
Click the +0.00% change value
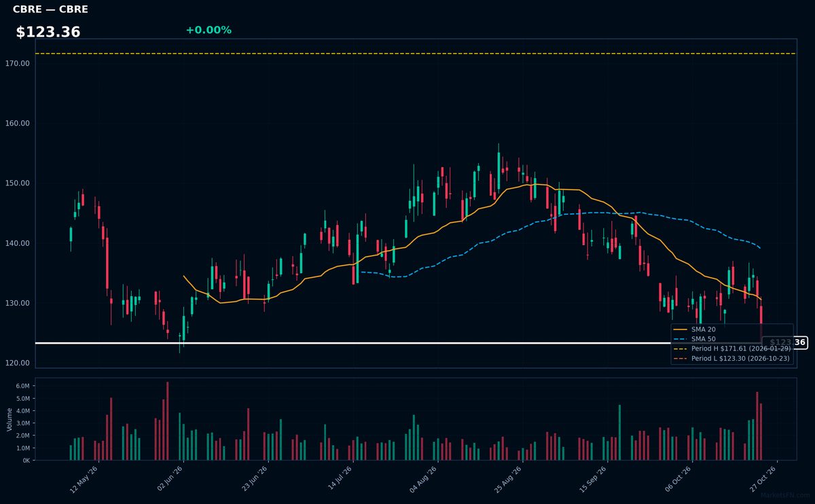point(209,30)
